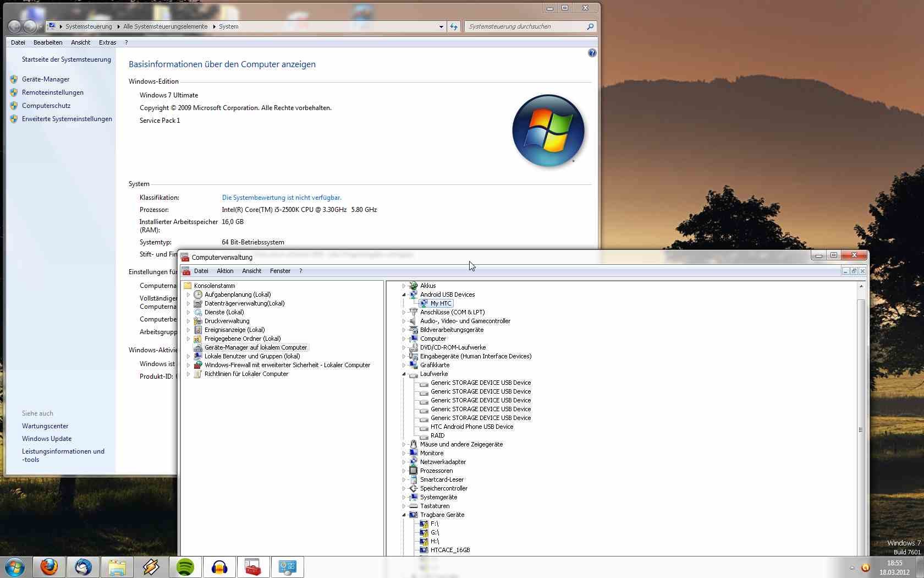Open Geräte-Manager link in System sidebar
This screenshot has width=924, height=578.
(46, 79)
